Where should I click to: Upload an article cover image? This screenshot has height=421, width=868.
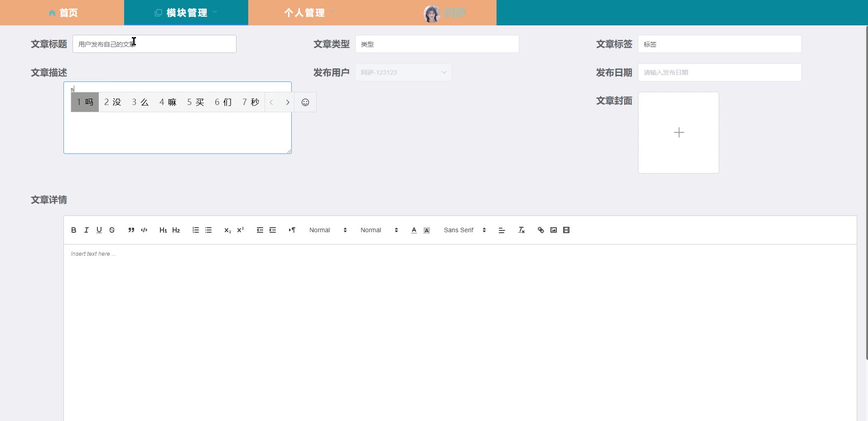tap(679, 133)
